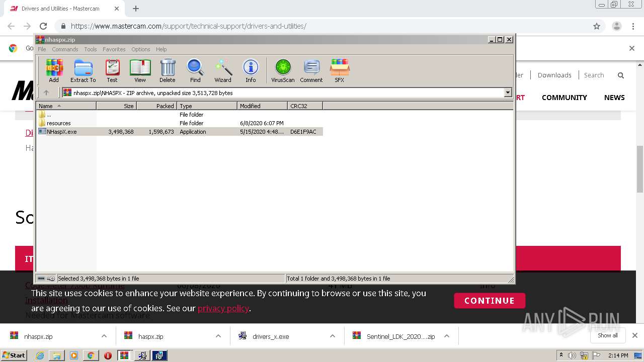Click Show all downloads button
644x362 pixels.
(x=607, y=335)
